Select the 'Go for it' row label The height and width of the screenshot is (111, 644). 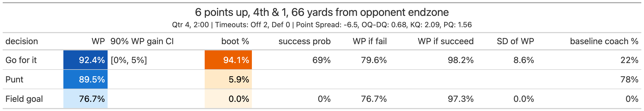(21, 60)
